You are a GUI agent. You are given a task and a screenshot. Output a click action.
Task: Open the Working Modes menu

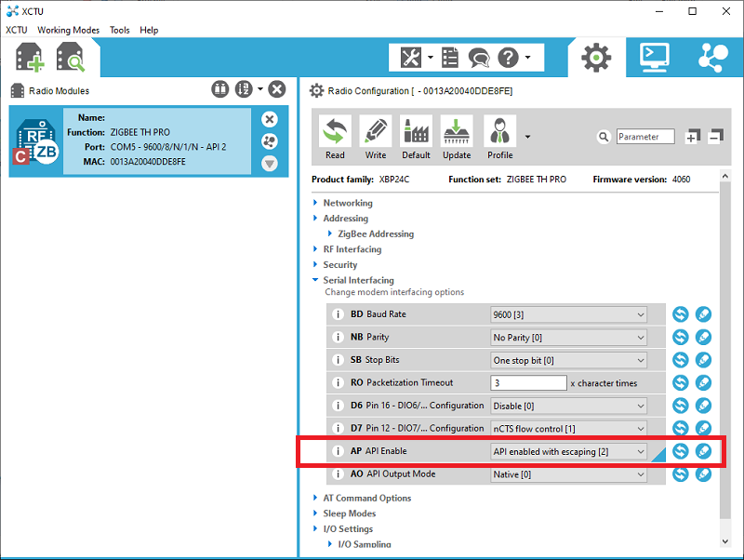coord(68,30)
